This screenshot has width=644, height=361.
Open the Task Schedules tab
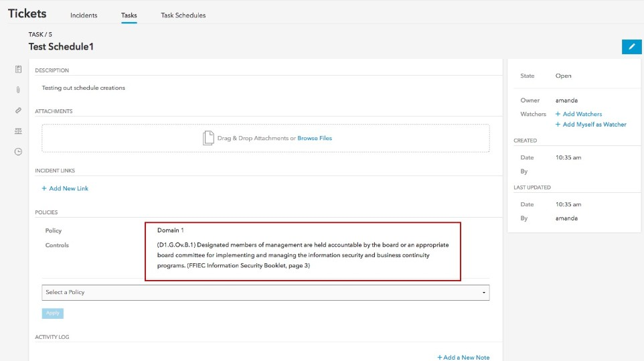click(x=183, y=15)
